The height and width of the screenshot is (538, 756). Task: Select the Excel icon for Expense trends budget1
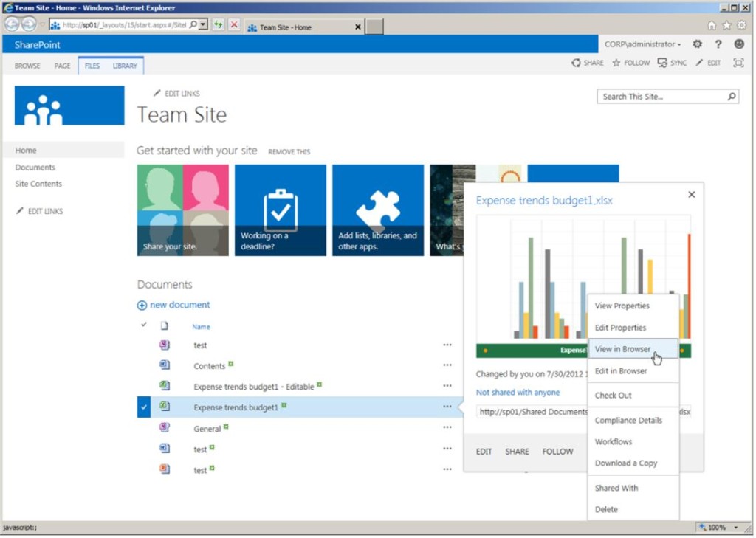163,406
